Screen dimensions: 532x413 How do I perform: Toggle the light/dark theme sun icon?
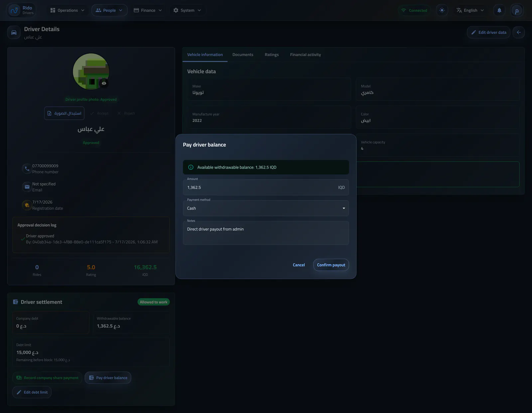442,10
